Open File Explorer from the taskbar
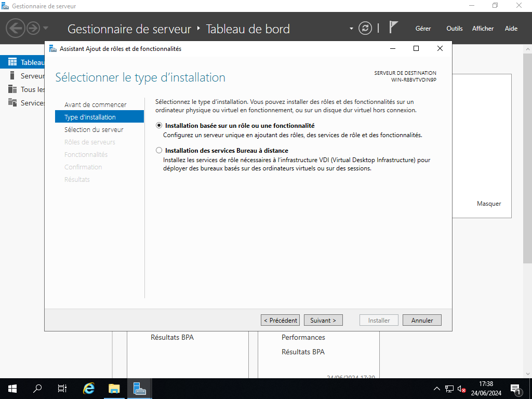Screen dimensions: 532x399 tap(114, 388)
